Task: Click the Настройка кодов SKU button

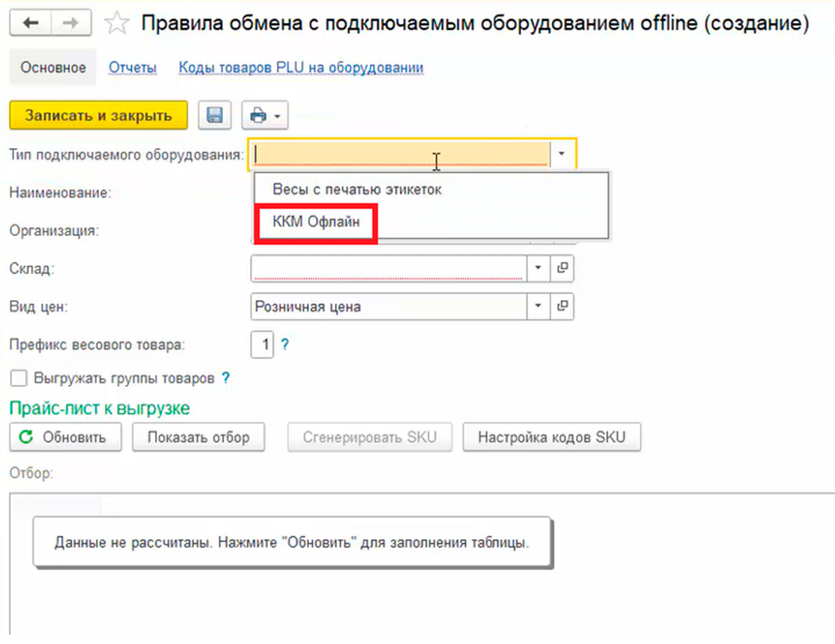Action: point(552,437)
